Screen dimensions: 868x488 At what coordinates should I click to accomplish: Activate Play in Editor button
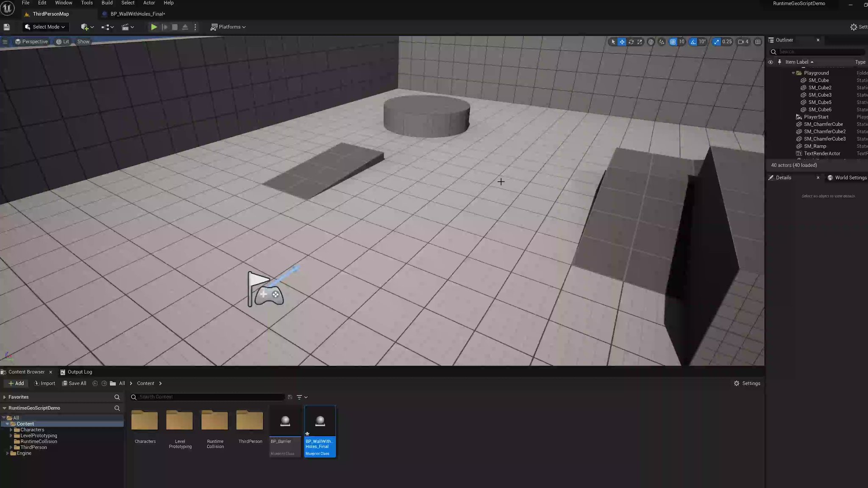point(153,27)
